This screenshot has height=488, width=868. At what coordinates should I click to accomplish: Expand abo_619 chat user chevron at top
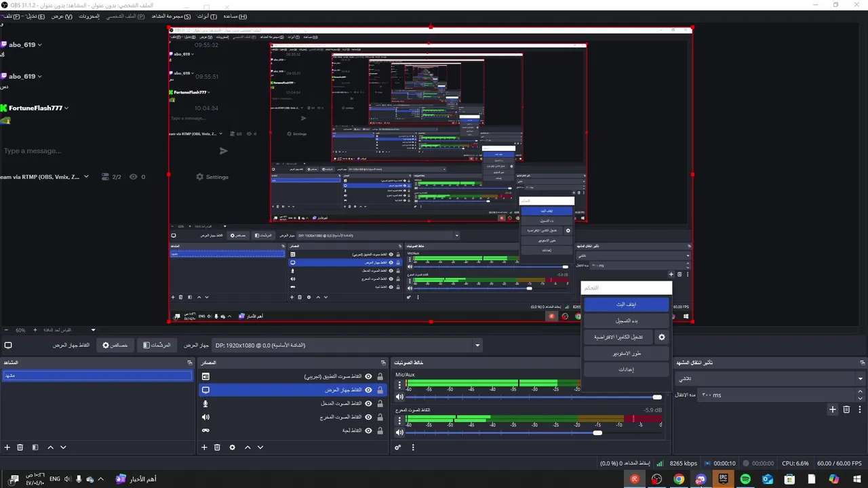tap(40, 45)
